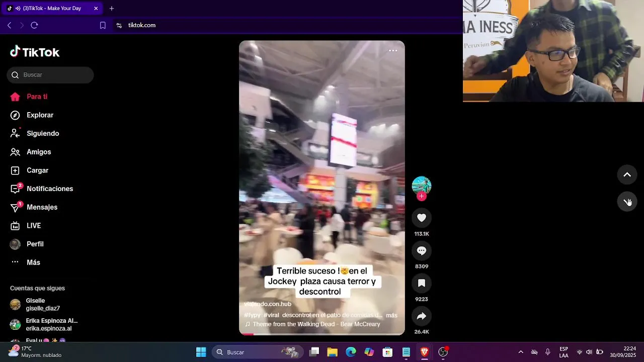The height and width of the screenshot is (362, 644).
Task: Mute the tab with its speaker icon
Action: tap(18, 9)
